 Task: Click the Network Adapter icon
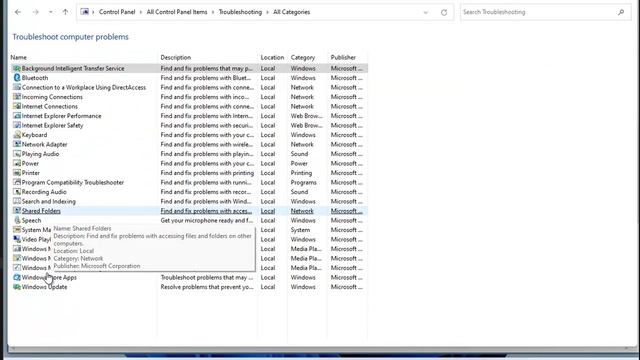coord(17,144)
